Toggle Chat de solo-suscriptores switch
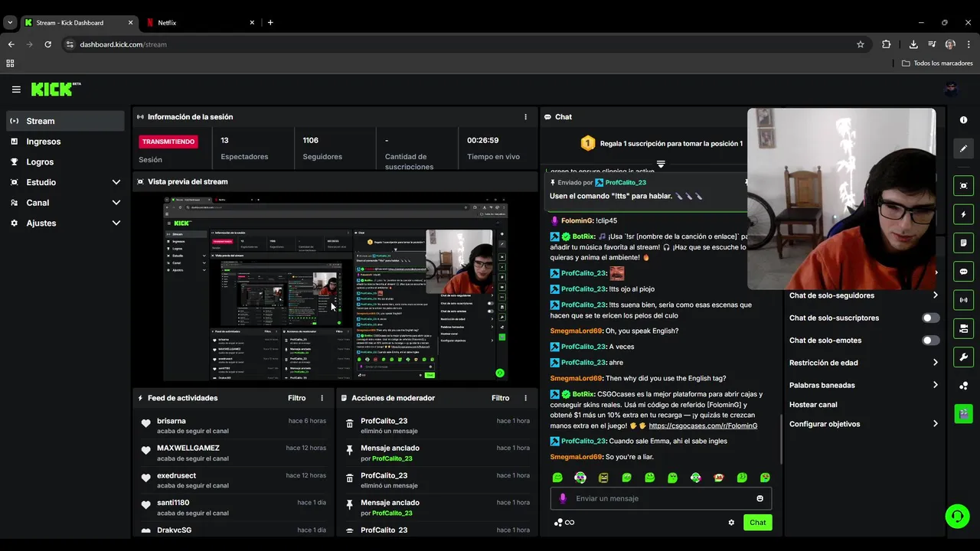980x551 pixels. (x=930, y=318)
